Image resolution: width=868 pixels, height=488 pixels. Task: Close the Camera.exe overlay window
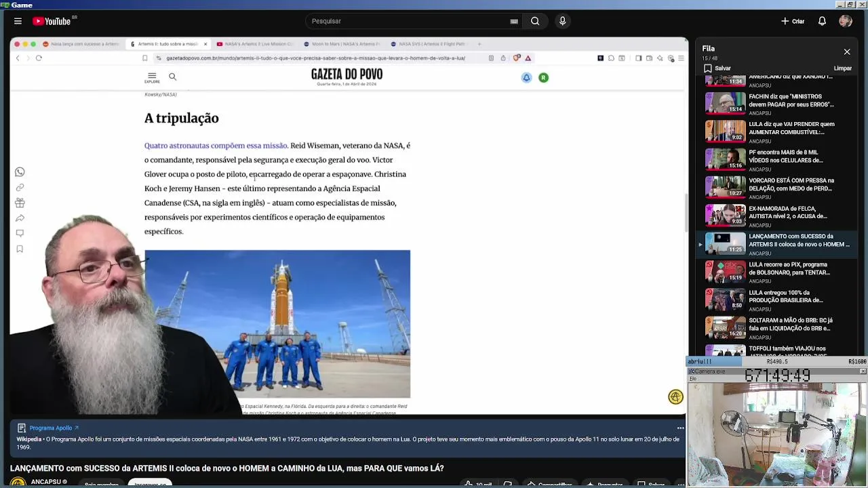point(863,371)
